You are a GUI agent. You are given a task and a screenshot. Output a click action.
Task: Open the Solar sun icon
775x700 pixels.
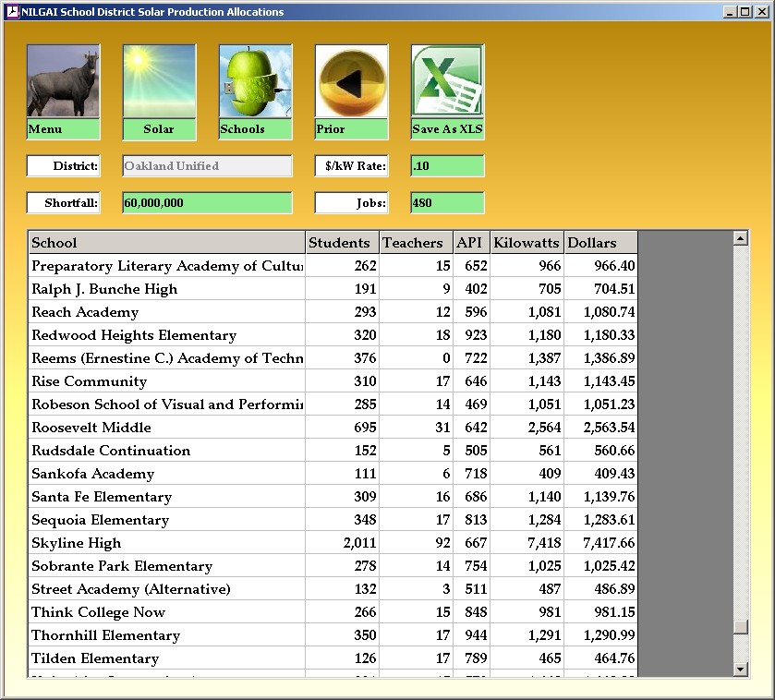[x=159, y=81]
